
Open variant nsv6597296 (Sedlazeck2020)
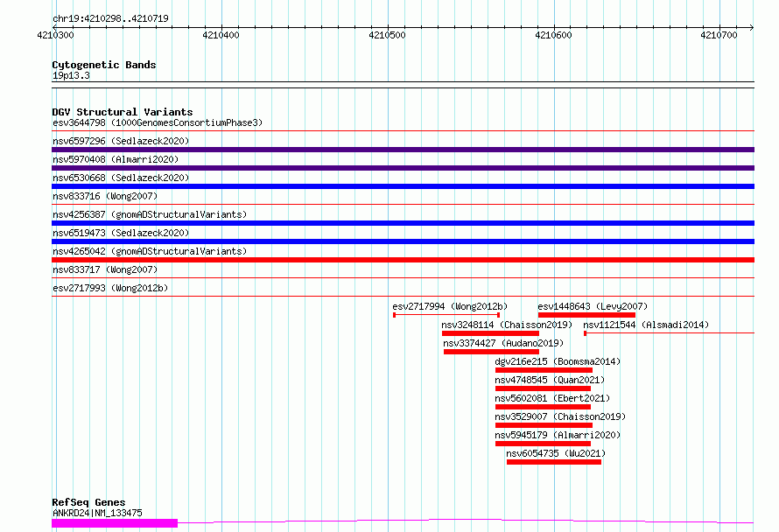click(x=121, y=141)
